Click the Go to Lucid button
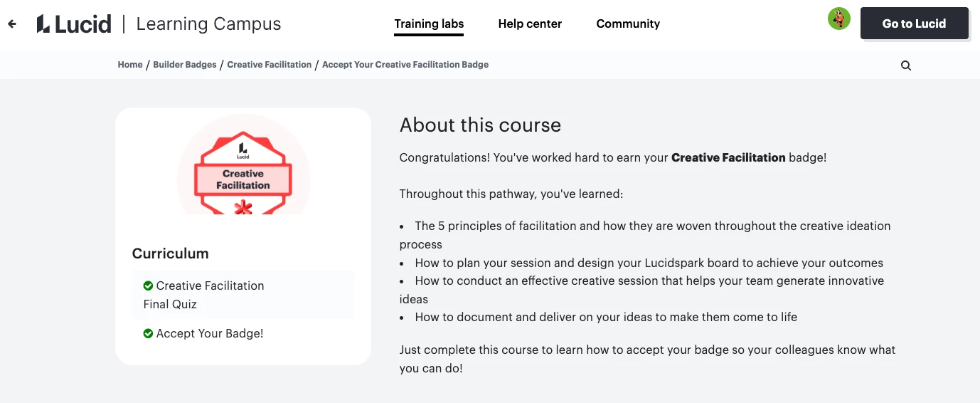Image resolution: width=980 pixels, height=403 pixels. click(914, 23)
